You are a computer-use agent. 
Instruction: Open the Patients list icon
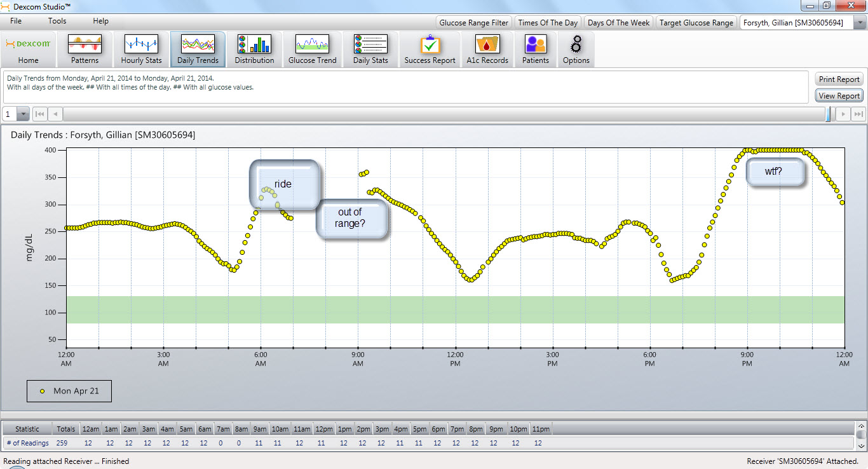[x=535, y=50]
